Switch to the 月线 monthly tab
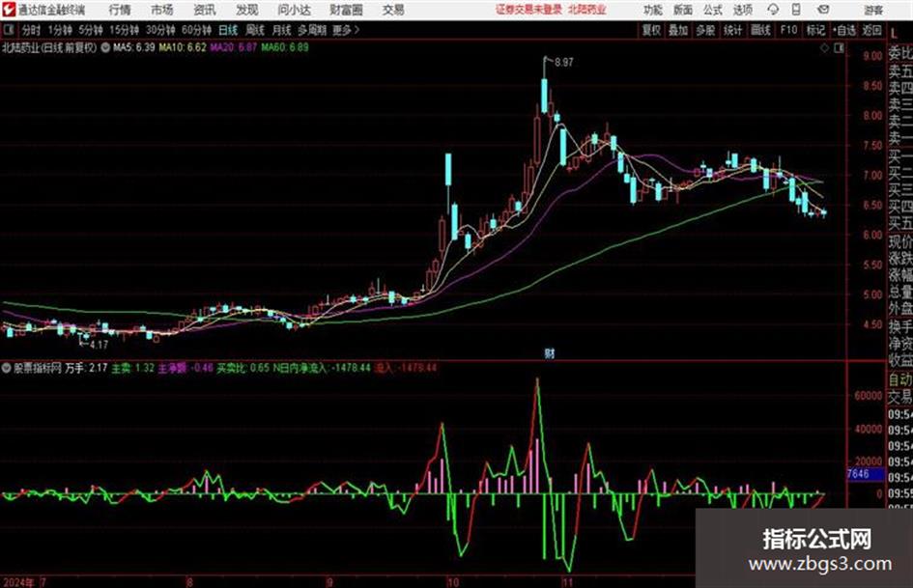Viewport: 913px width, 588px height. 281,30
